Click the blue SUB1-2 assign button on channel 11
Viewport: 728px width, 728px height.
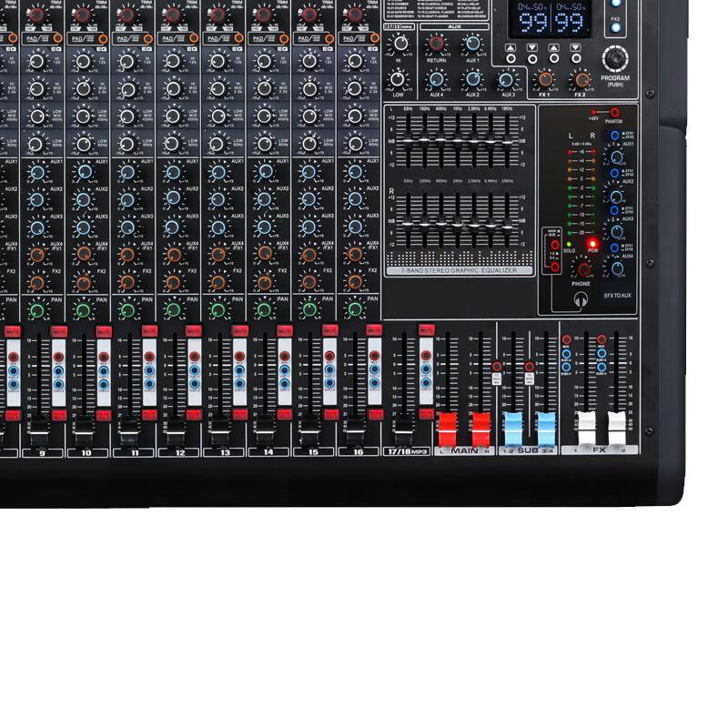tap(149, 370)
